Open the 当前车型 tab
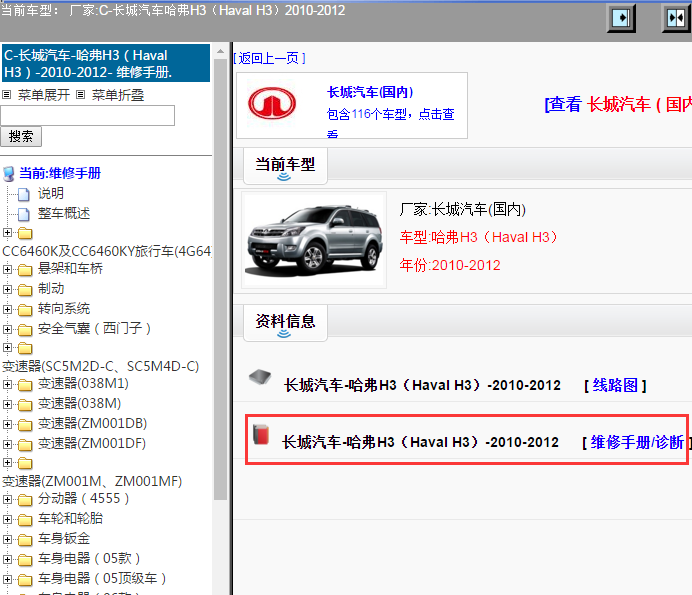This screenshot has width=692, height=595. pos(285,166)
